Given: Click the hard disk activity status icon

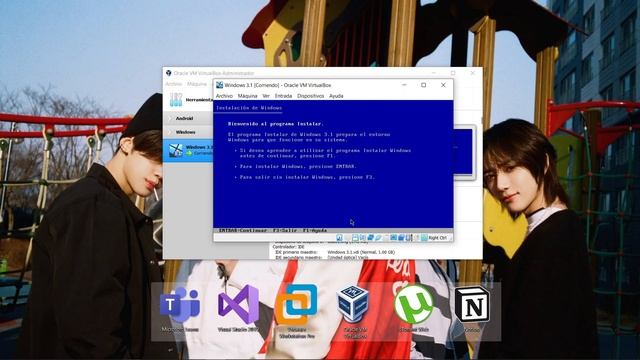Looking at the screenshot, I should pyautogui.click(x=340, y=238).
